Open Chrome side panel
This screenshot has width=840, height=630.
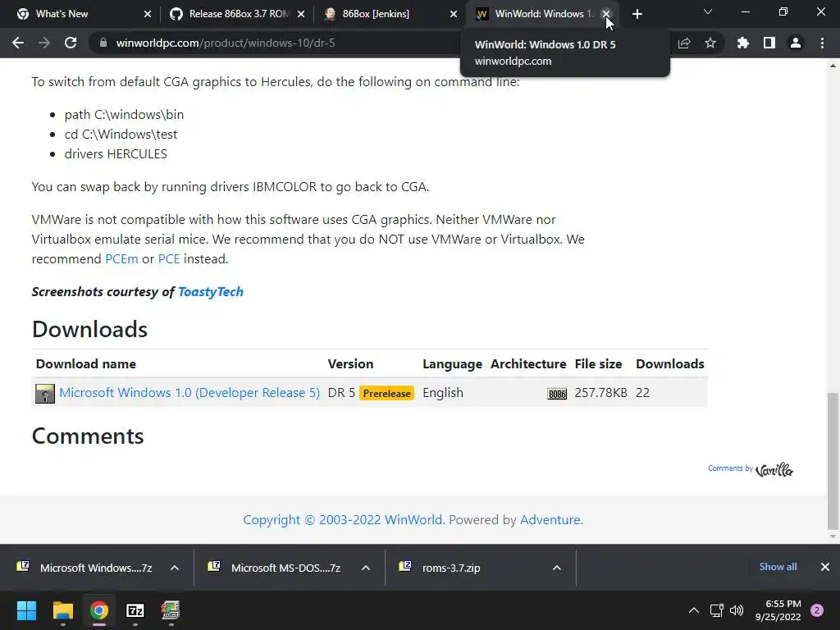(769, 43)
